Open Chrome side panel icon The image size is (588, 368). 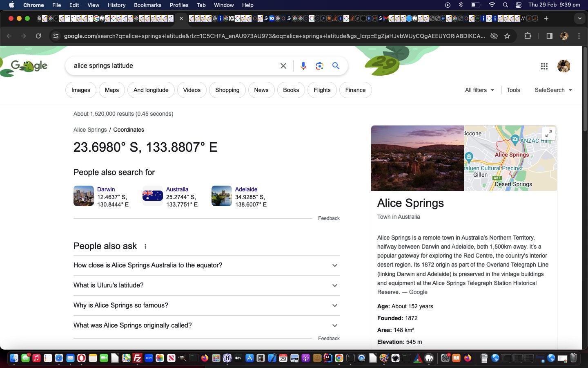549,36
